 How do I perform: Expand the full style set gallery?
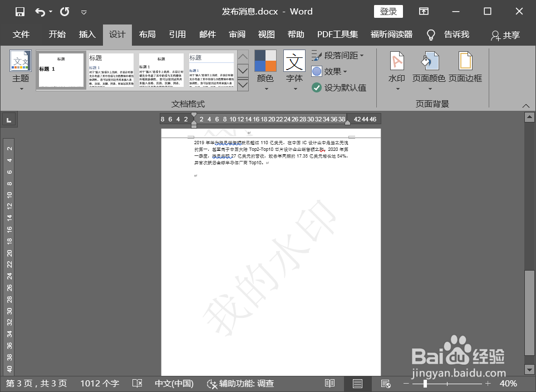(243, 85)
